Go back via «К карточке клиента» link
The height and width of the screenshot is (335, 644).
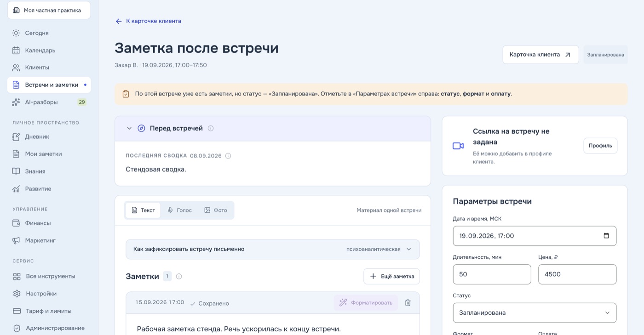(x=148, y=21)
